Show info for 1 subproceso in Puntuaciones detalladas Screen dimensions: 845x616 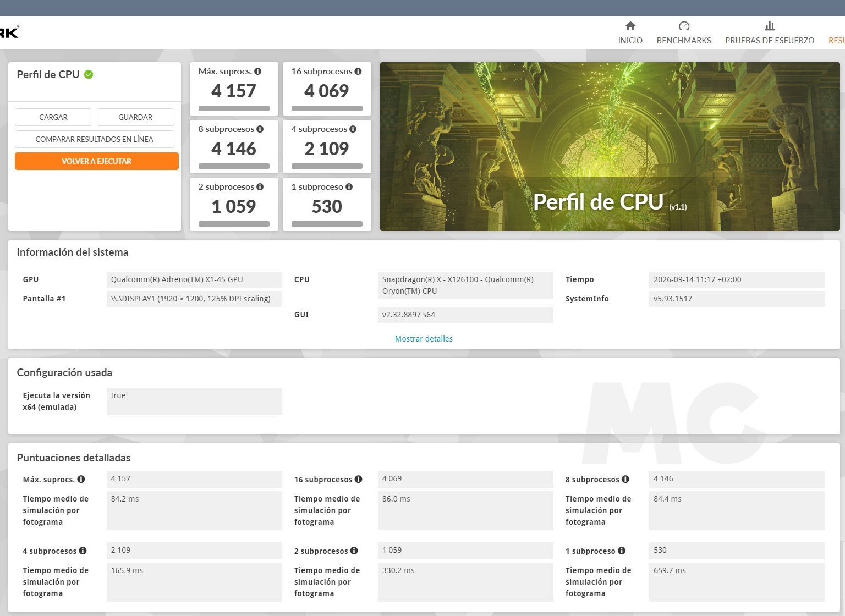[621, 551]
